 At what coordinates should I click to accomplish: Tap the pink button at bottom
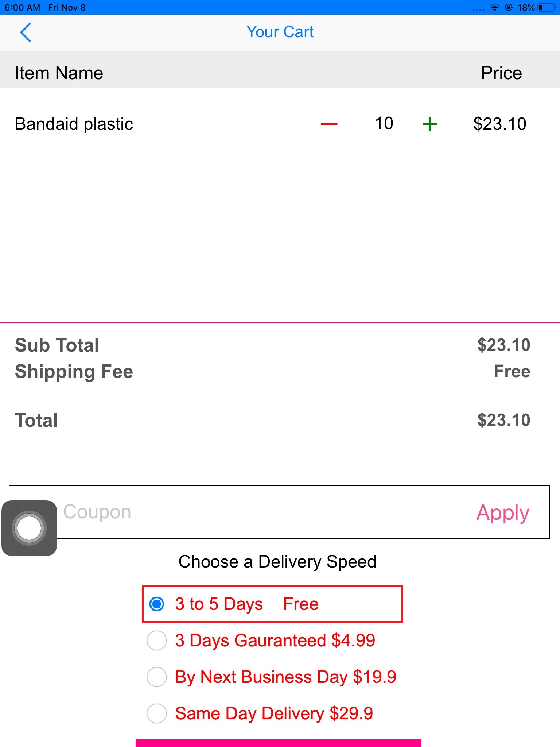click(279, 743)
